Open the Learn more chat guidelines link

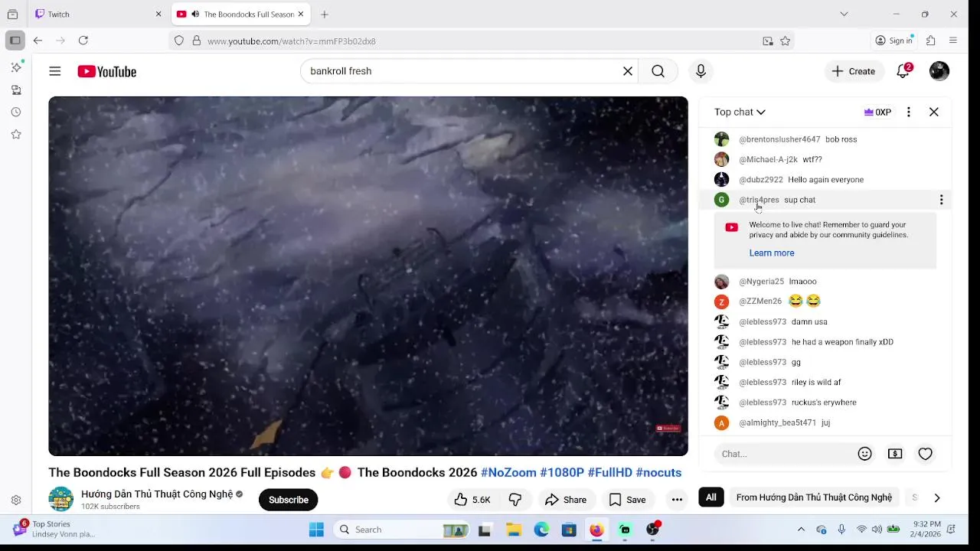click(772, 253)
